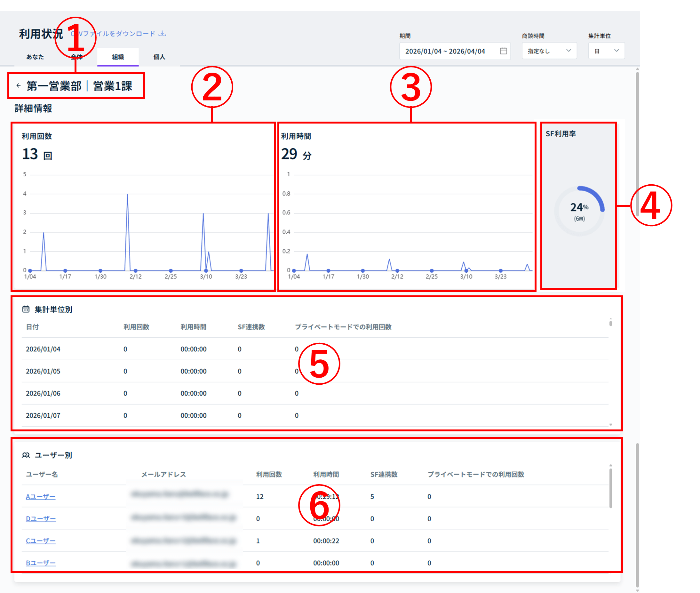Click the ユーザー別 table scrollbar
This screenshot has height=593, width=700.
pos(611,487)
